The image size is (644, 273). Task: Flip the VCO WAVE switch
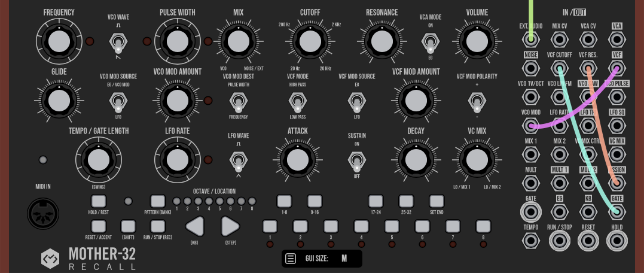tap(118, 43)
